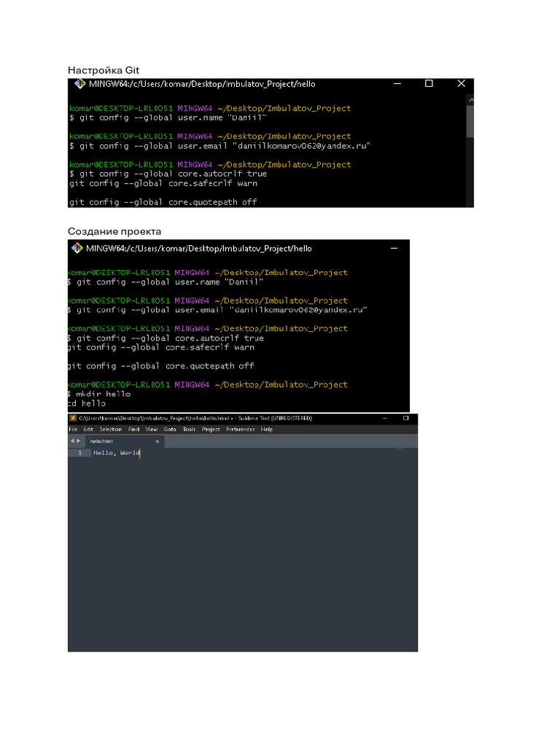
Task: Click 'core.safecrlf warn' line in second terminal
Action: coord(161,347)
